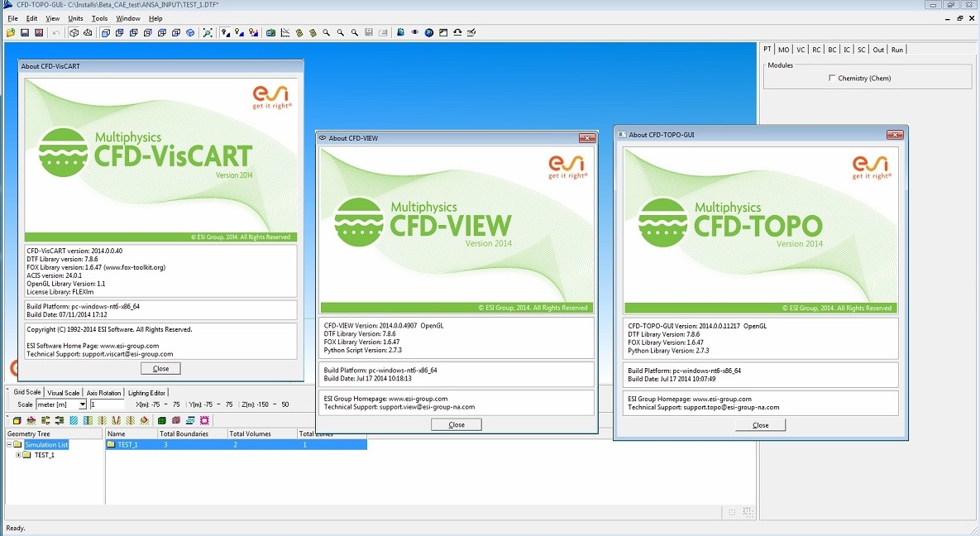Select the BC tab in right panel
This screenshot has height=536, width=980.
(832, 50)
